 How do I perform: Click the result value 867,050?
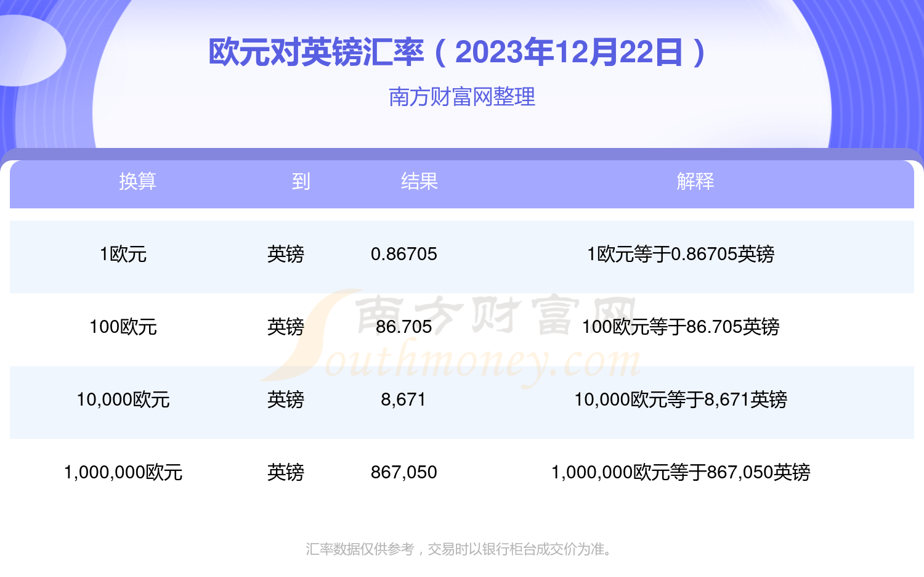pyautogui.click(x=404, y=472)
